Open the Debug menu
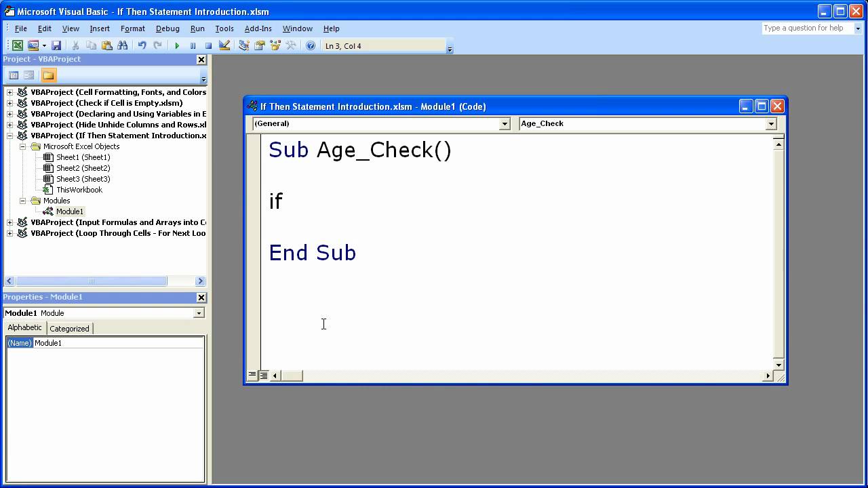Screen dimensions: 868x488 coord(167,28)
